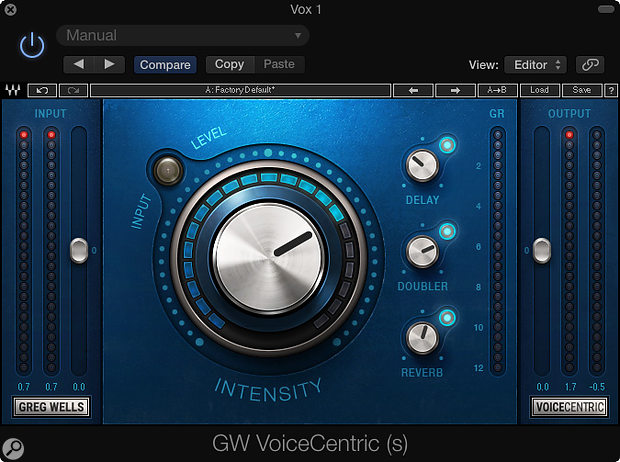Image resolution: width=620 pixels, height=462 pixels.
Task: Click the GW VoiceCentric (s) title
Action: [310, 443]
